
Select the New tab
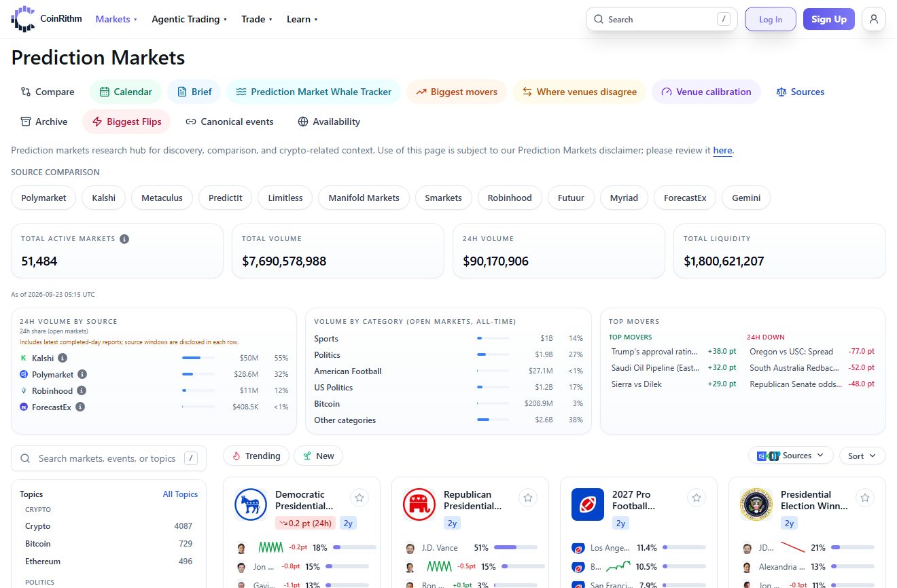tap(318, 456)
